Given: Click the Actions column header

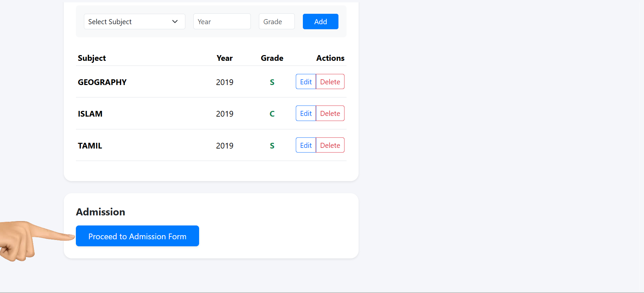Looking at the screenshot, I should tap(330, 58).
